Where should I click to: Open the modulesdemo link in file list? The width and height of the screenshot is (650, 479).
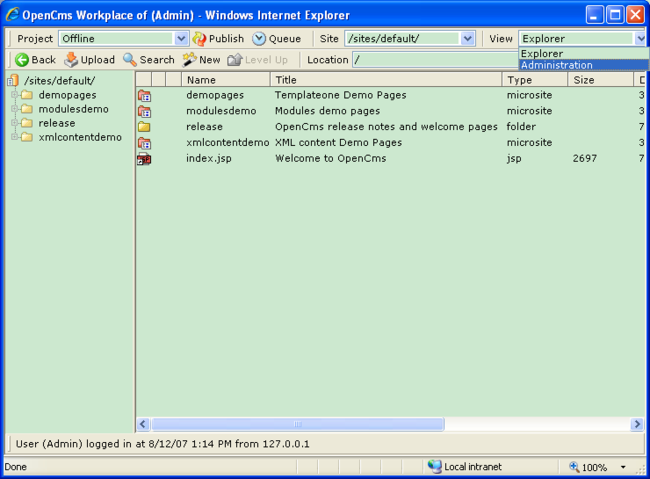coord(221,111)
